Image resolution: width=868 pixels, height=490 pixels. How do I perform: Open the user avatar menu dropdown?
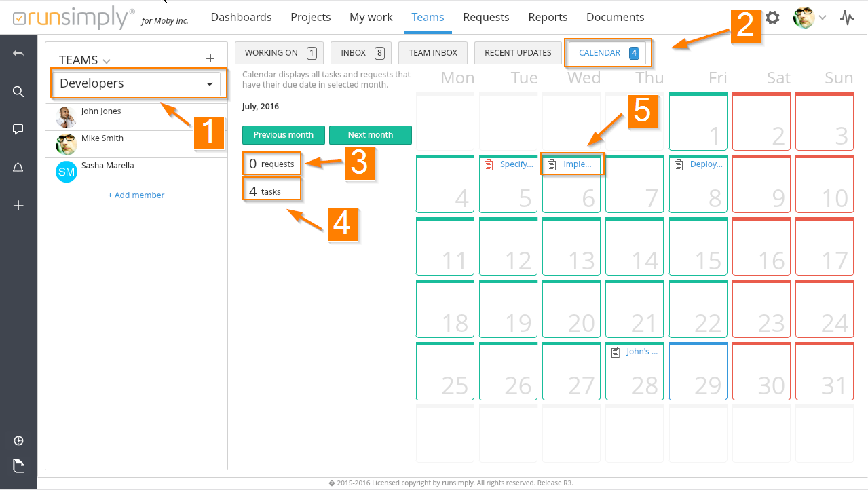[810, 18]
